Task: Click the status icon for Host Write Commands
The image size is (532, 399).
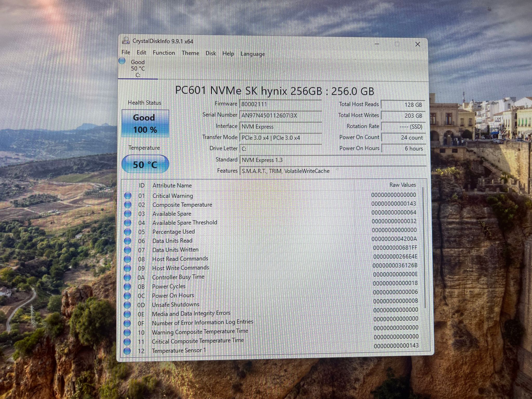Action: [127, 268]
